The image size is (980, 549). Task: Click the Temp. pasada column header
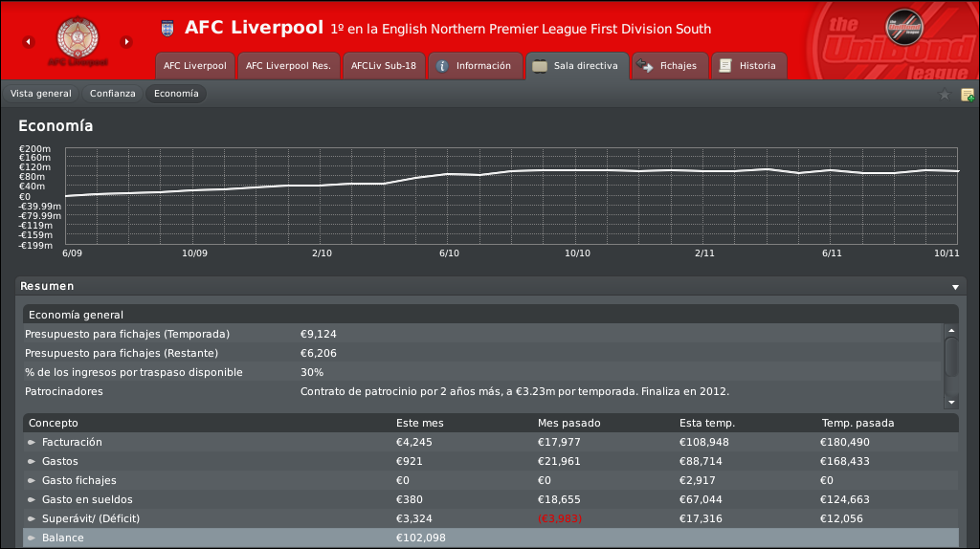coord(857,423)
